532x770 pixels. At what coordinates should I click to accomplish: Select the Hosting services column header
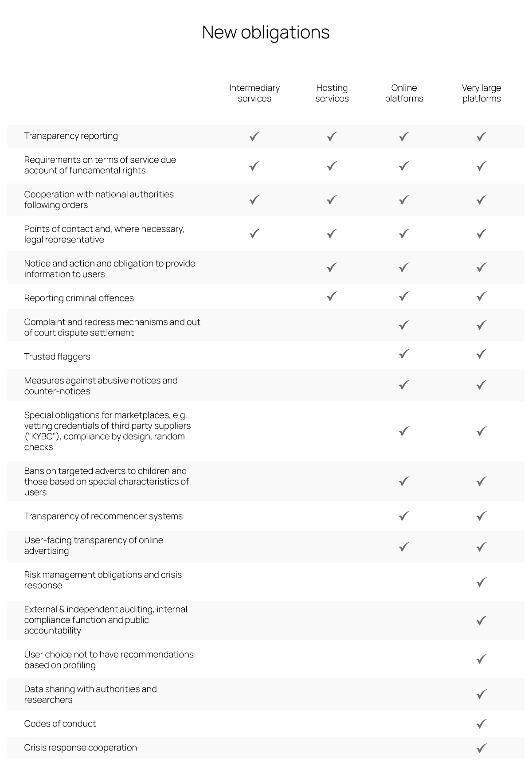pyautogui.click(x=332, y=93)
